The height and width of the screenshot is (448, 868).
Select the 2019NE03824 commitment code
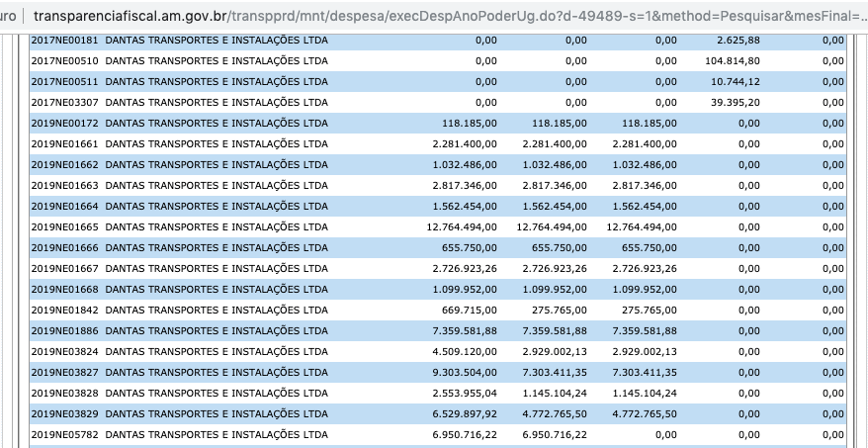pos(64,352)
